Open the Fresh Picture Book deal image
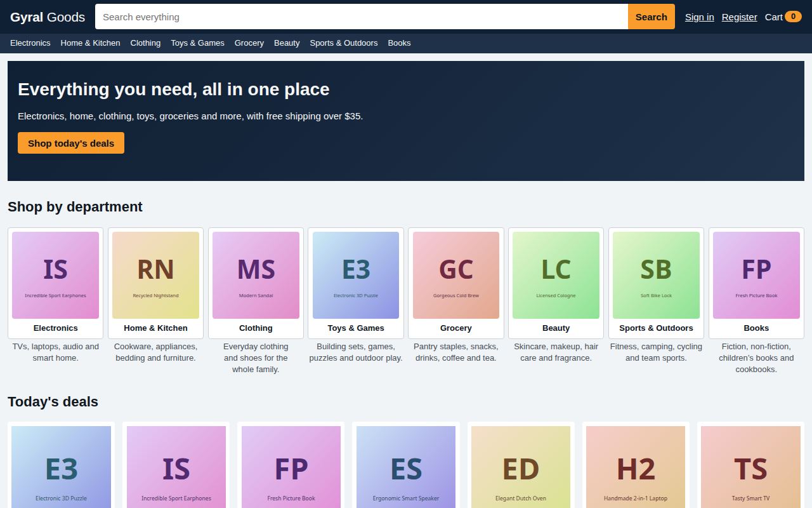Viewport: 812px width, 508px height. click(291, 467)
